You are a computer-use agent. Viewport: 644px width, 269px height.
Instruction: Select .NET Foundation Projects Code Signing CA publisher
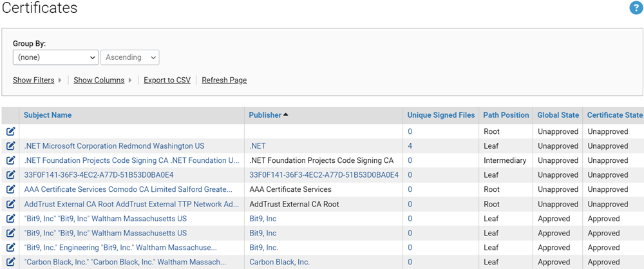tap(321, 161)
